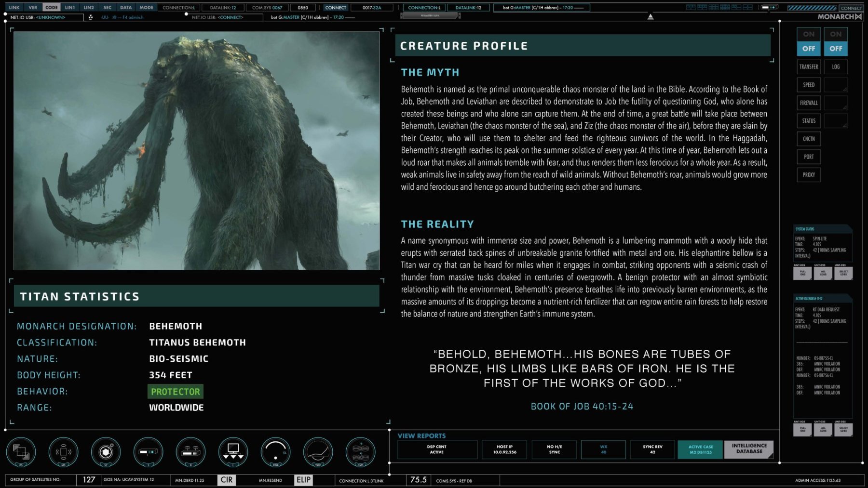868x488 pixels.
Task: Select the MS motion sensor icon
Action: pyautogui.click(x=63, y=452)
